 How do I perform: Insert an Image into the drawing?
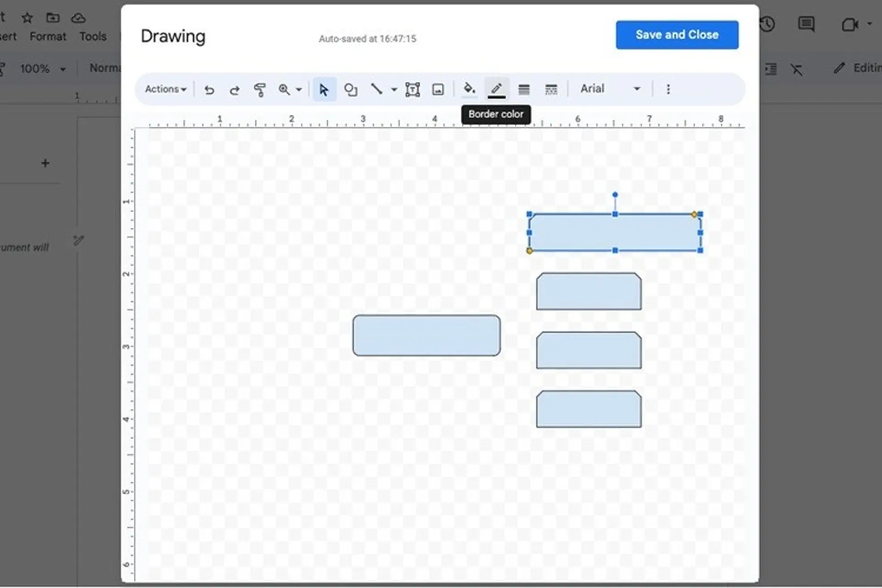click(x=438, y=89)
